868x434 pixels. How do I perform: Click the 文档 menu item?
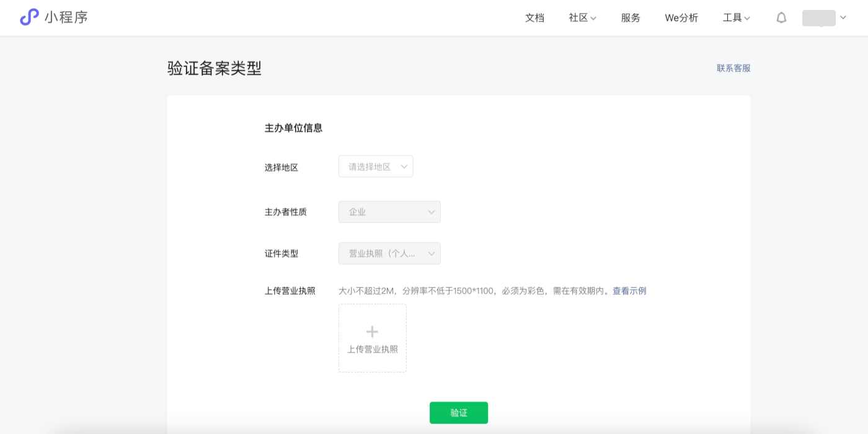coord(534,17)
